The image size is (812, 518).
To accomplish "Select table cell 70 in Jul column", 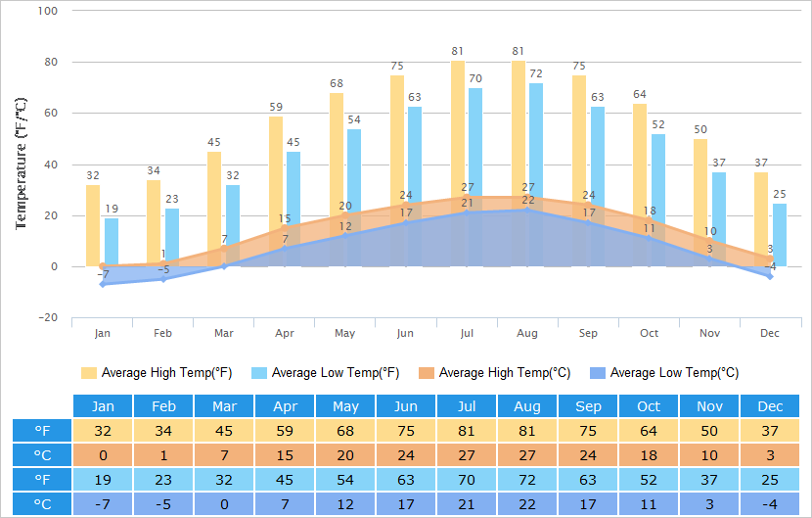I will coord(466,479).
